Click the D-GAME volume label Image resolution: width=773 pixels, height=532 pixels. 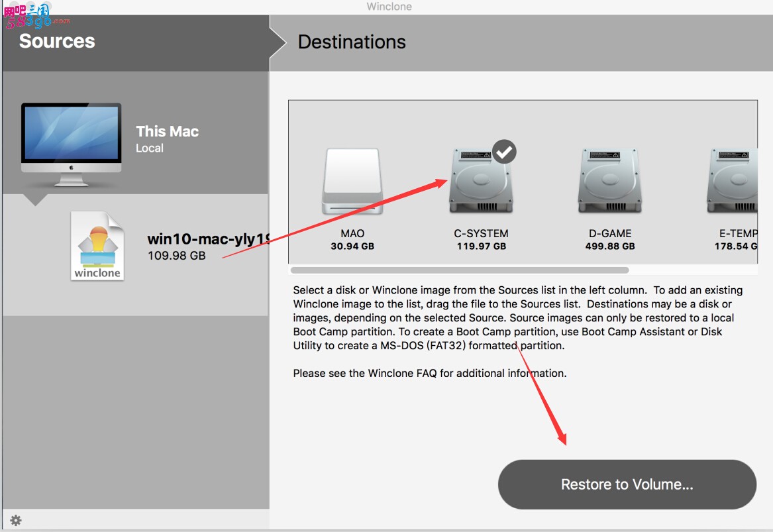coord(610,233)
